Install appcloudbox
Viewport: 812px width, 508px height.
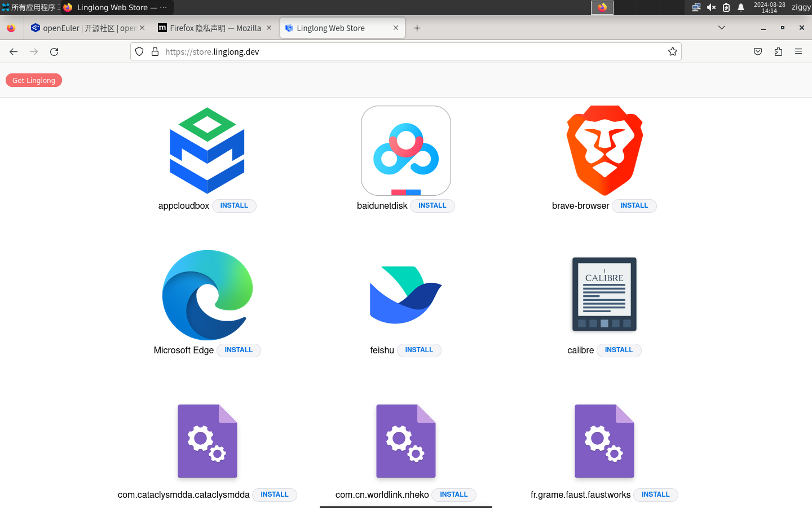click(x=234, y=206)
